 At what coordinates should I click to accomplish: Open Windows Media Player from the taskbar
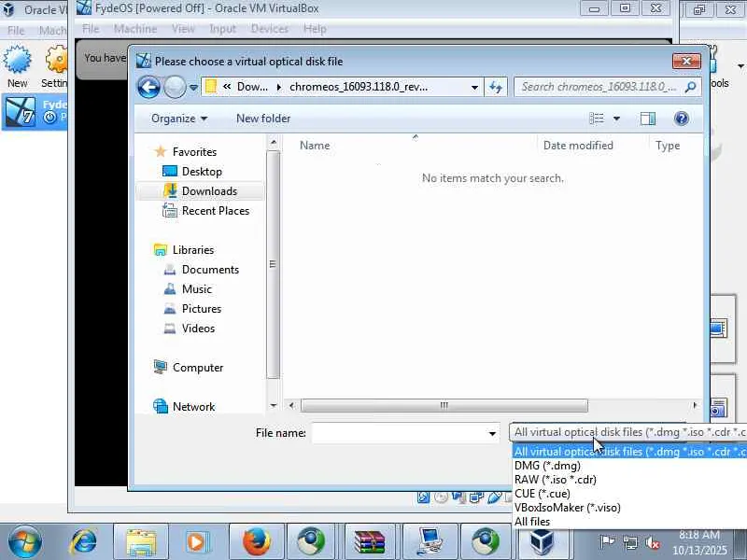tap(196, 542)
